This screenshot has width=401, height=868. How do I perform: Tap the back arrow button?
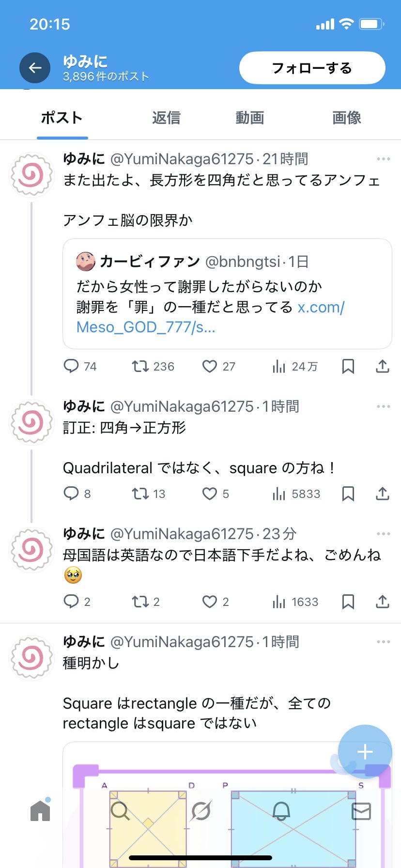(35, 68)
